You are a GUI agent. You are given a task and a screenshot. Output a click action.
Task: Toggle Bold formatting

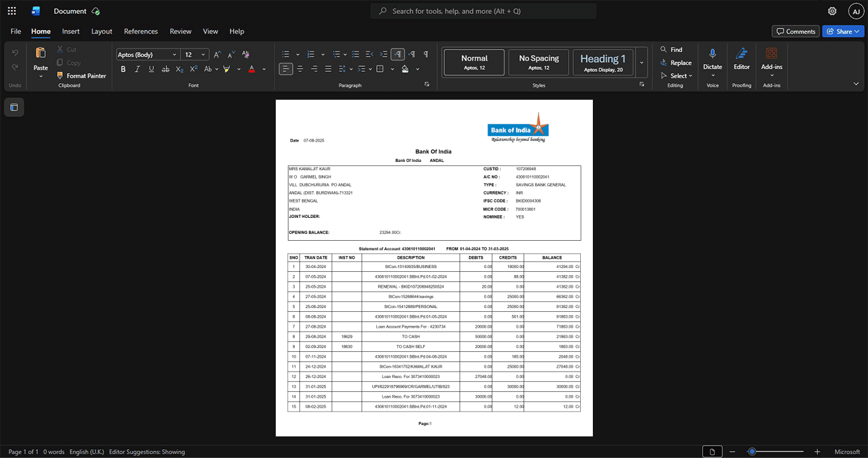pyautogui.click(x=123, y=69)
